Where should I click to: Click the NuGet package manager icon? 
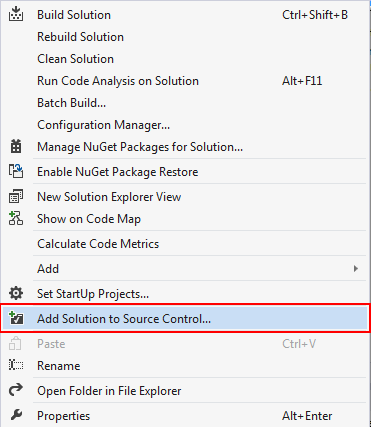click(16, 147)
